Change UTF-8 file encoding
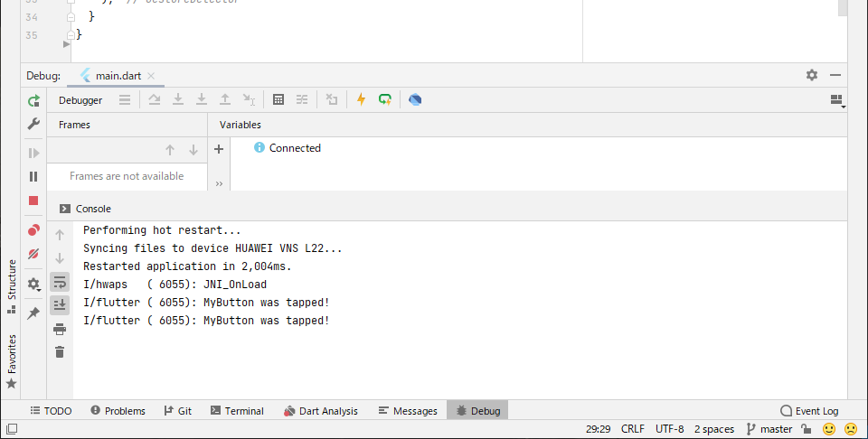Image resolution: width=868 pixels, height=439 pixels. point(670,429)
